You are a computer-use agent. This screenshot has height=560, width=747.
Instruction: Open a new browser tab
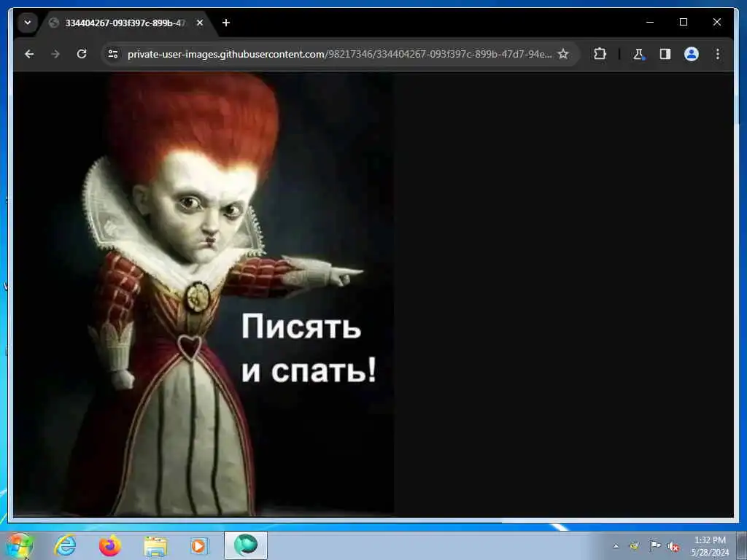[x=226, y=23]
